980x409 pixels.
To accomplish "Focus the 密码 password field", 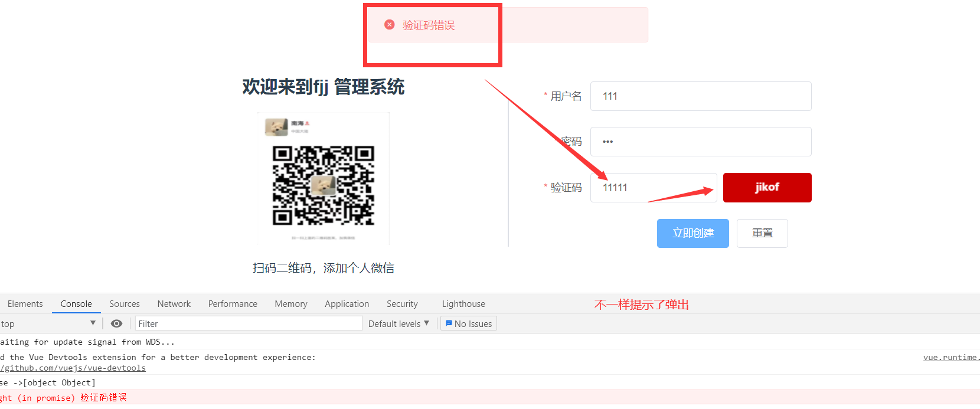I will [x=701, y=142].
